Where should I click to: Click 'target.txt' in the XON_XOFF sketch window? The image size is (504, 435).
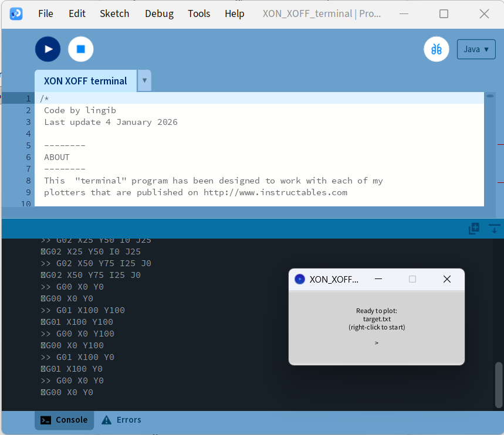click(377, 319)
